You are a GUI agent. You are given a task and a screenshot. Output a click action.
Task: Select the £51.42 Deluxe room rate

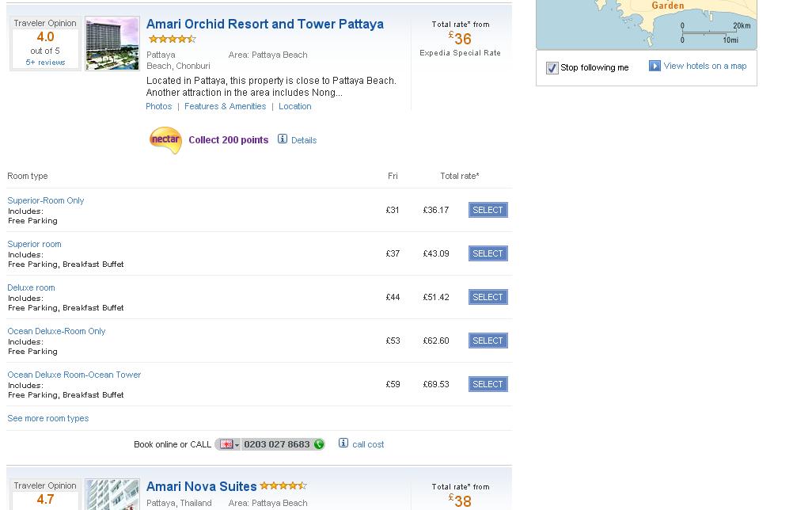488,297
